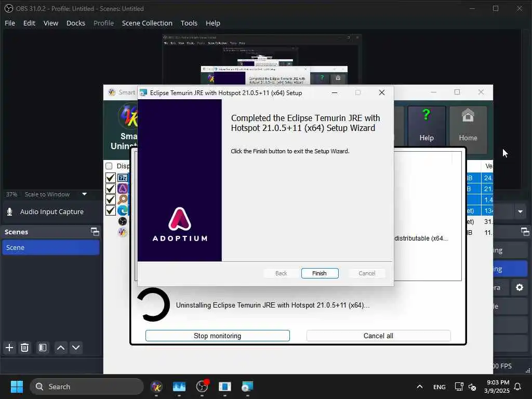Uncheck the Edge program row checkbox

110,210
